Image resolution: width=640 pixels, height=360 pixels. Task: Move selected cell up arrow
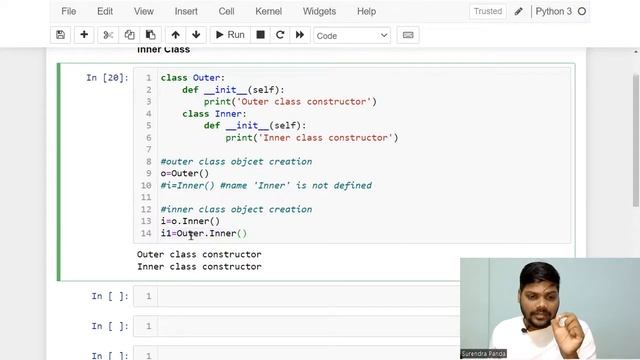(x=176, y=35)
